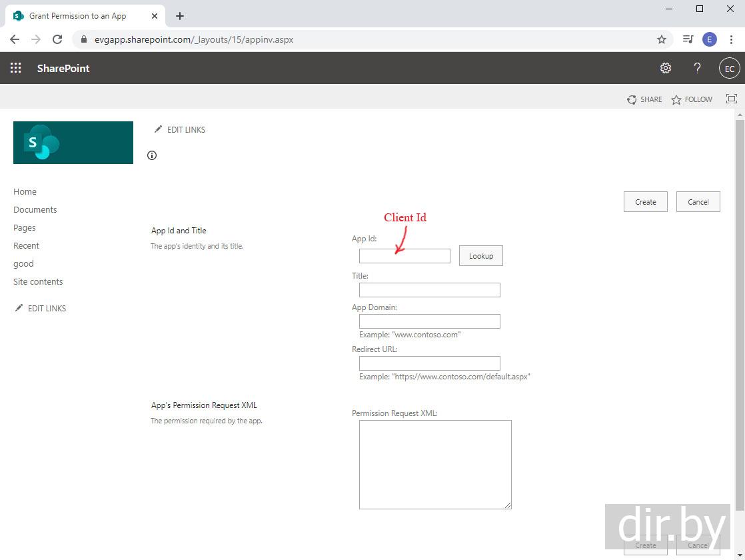
Task: Open Site contents in left navigation
Action: tap(38, 282)
